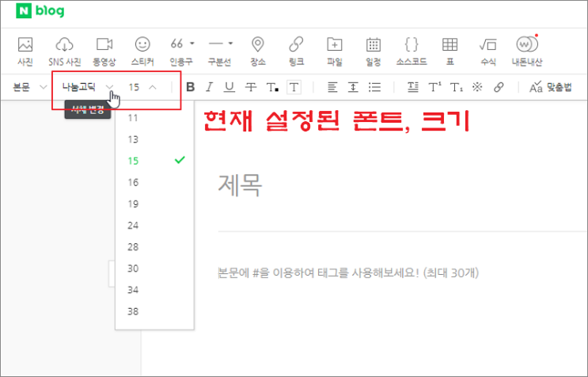Open the text color picker
588x377 pixels.
click(272, 87)
